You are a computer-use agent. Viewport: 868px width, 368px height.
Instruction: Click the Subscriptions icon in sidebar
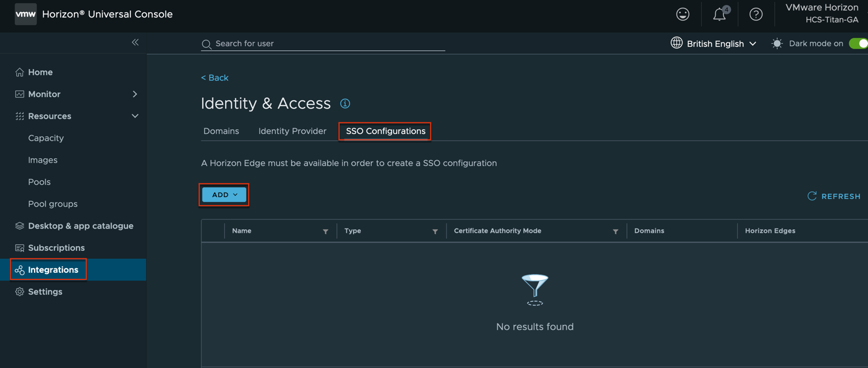coord(19,248)
